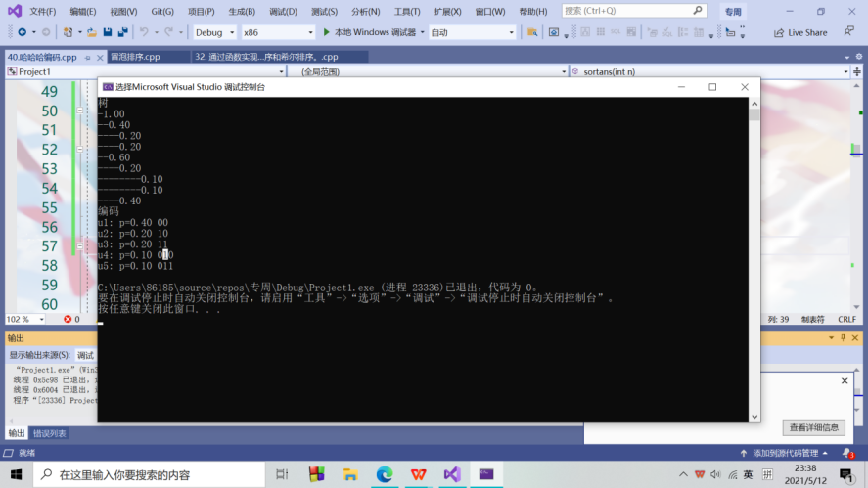Collapse the code block at line 50
868x488 pixels.
point(79,111)
